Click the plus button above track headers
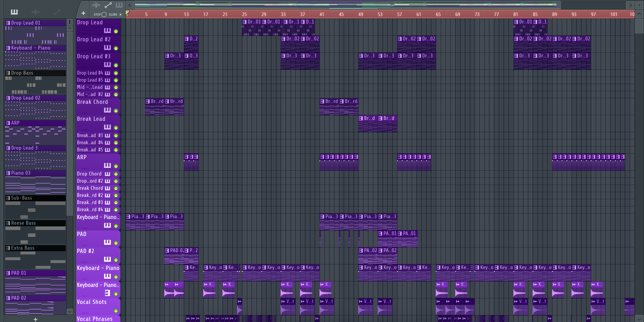 (83, 13)
